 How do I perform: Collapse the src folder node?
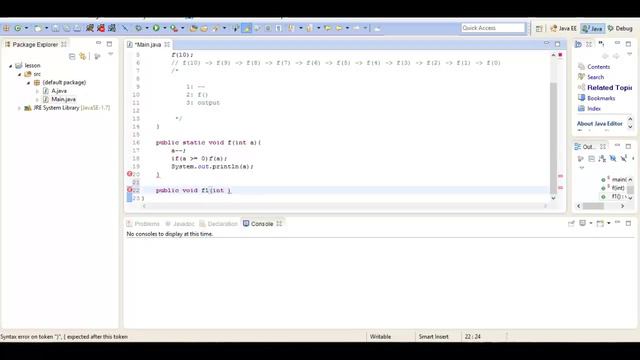coord(19,74)
